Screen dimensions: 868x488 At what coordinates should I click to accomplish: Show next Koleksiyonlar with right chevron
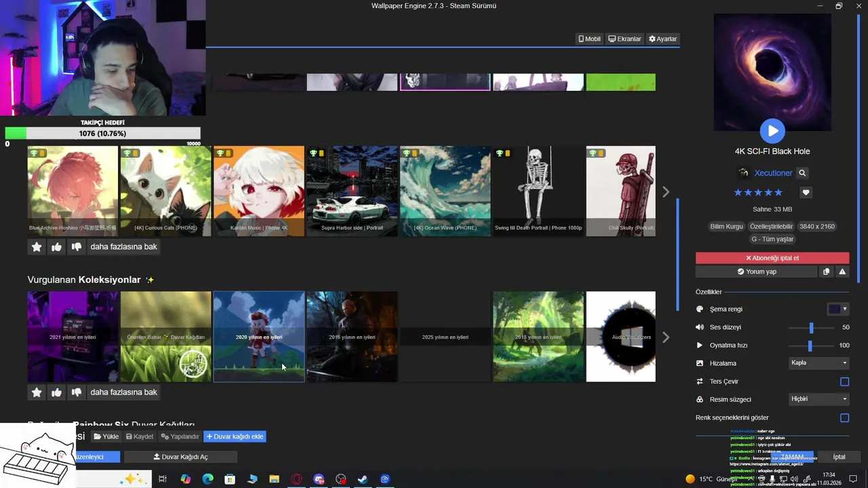(x=665, y=337)
